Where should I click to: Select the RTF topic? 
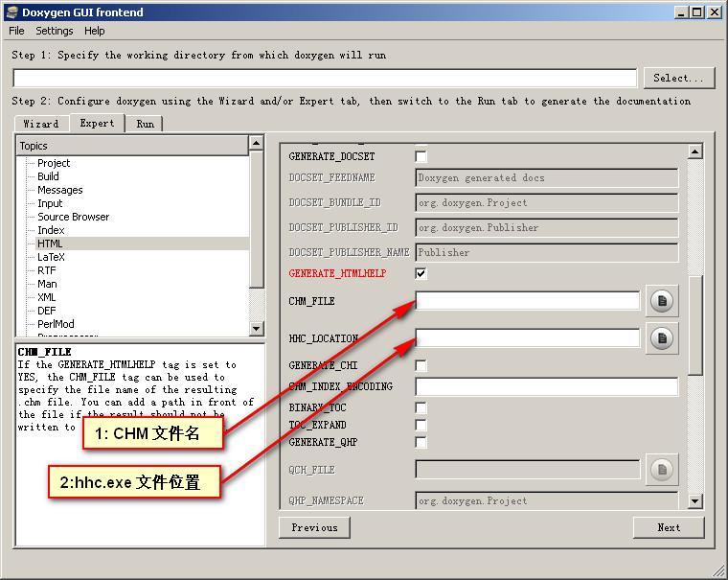pos(46,270)
